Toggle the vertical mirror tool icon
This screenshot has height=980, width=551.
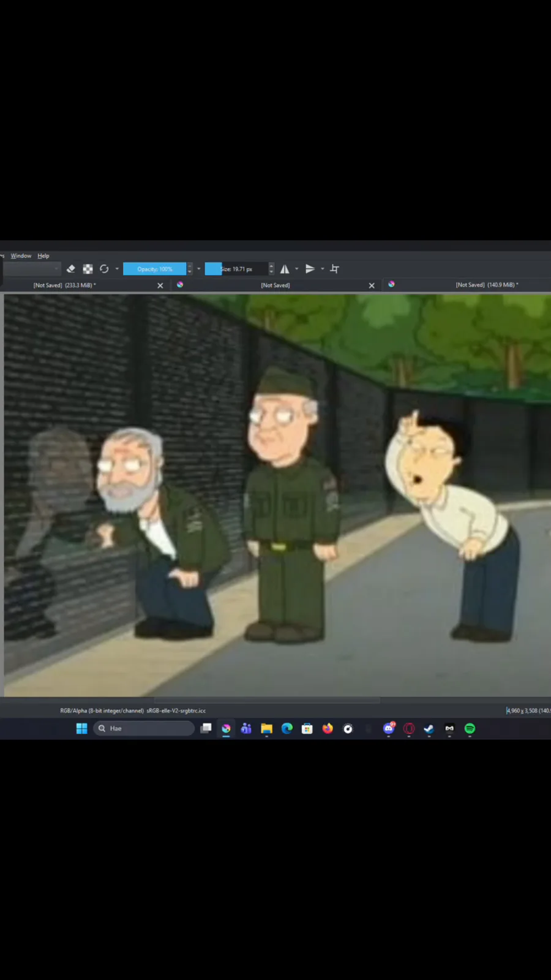[x=310, y=269]
